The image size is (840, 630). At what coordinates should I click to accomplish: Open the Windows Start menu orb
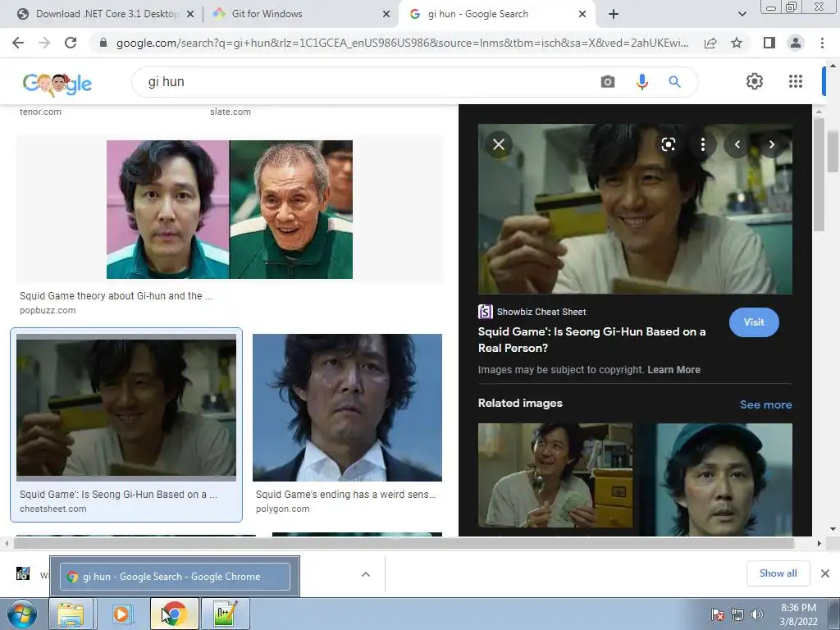click(x=22, y=614)
